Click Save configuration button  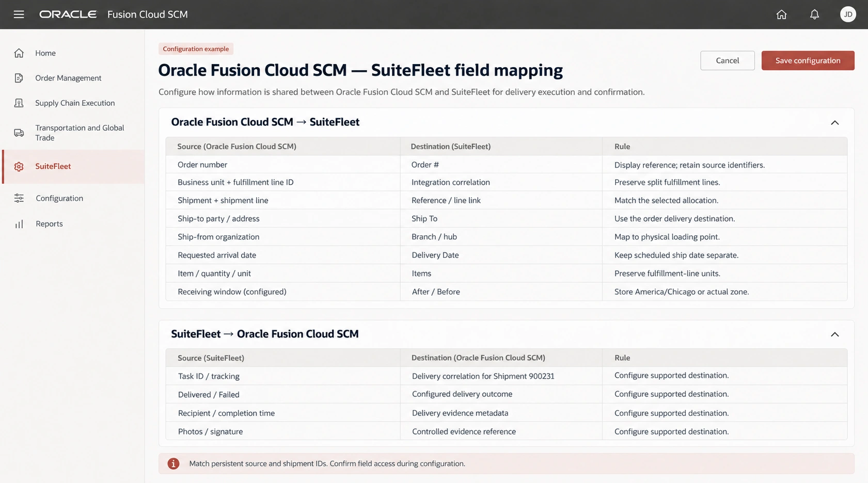click(x=808, y=60)
